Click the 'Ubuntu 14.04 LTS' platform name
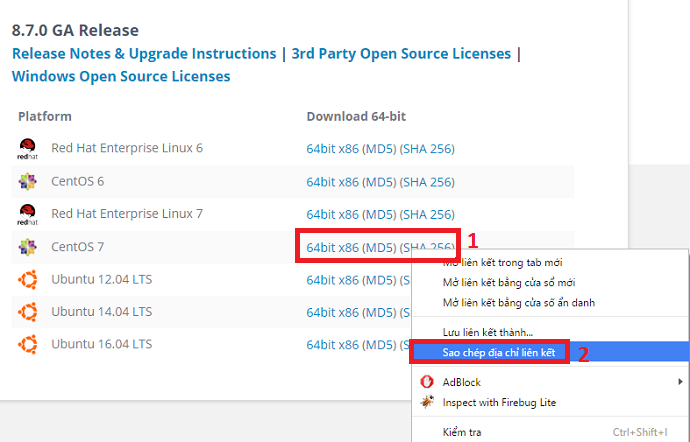690x442 pixels. [x=102, y=312]
